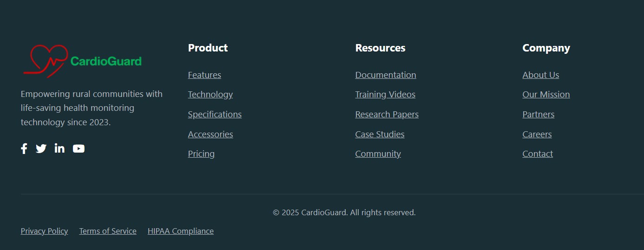Go to the Careers link
Image resolution: width=644 pixels, height=250 pixels.
point(537,134)
